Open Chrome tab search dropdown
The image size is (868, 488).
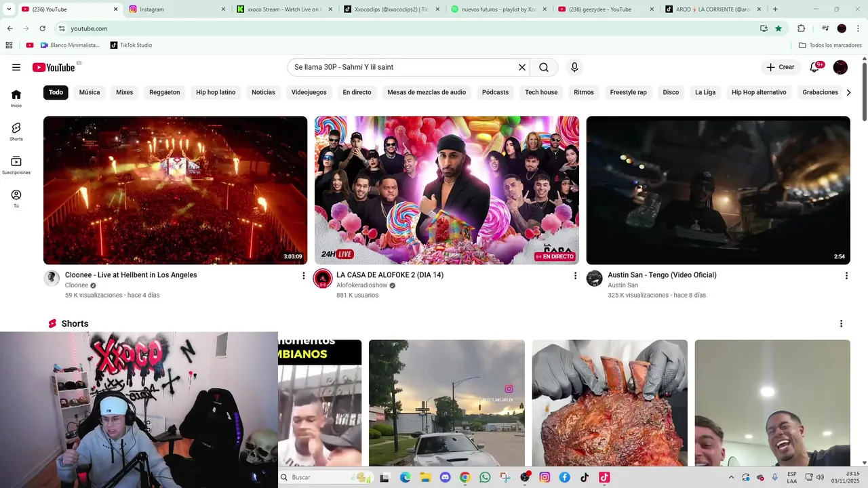pyautogui.click(x=10, y=9)
